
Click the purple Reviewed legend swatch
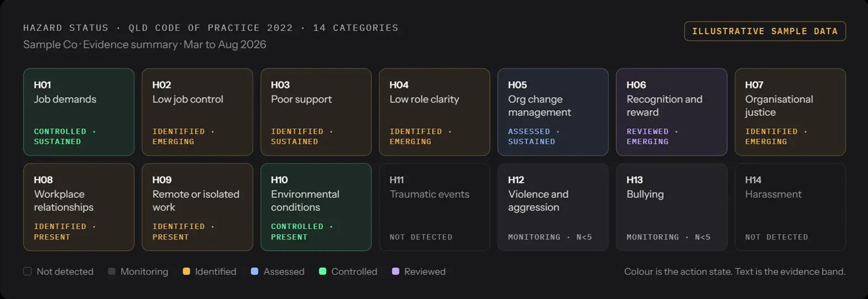point(396,271)
